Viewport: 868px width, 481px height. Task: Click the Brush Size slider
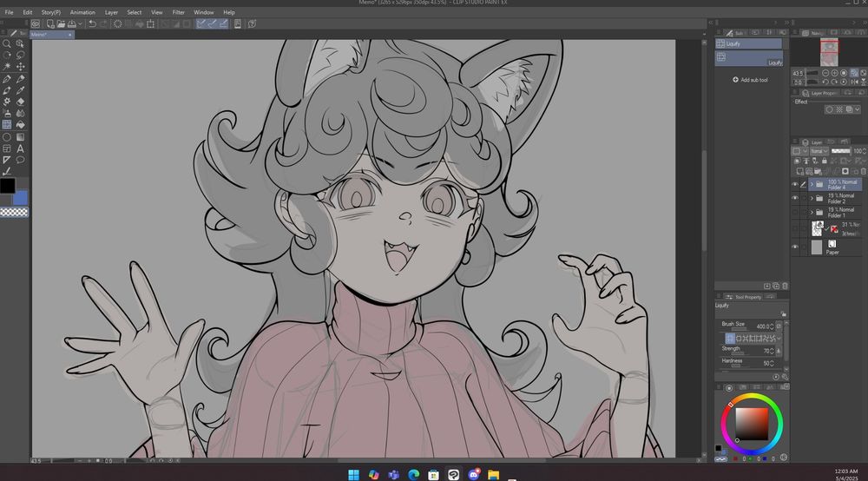coord(739,329)
